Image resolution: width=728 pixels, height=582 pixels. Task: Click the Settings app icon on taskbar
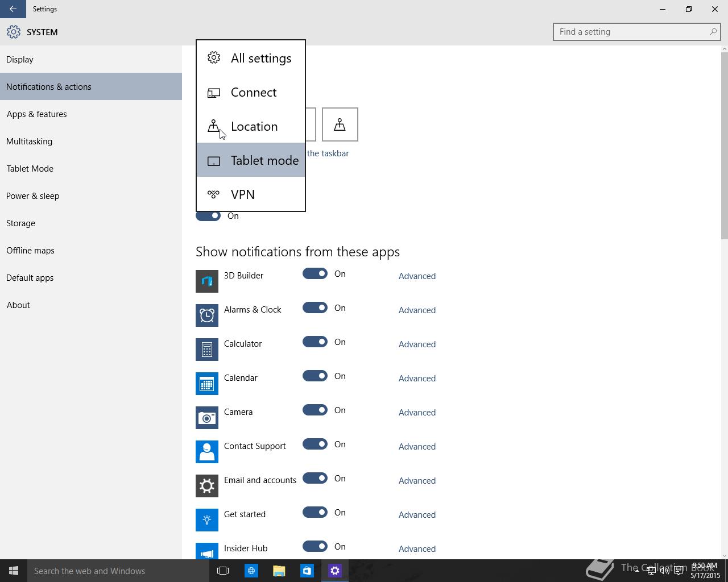[334, 571]
